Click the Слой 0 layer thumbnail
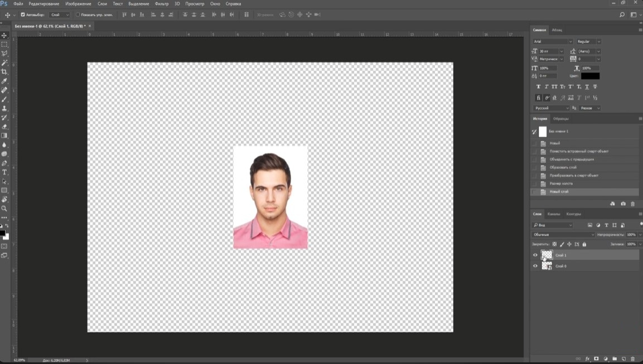 coord(547,266)
